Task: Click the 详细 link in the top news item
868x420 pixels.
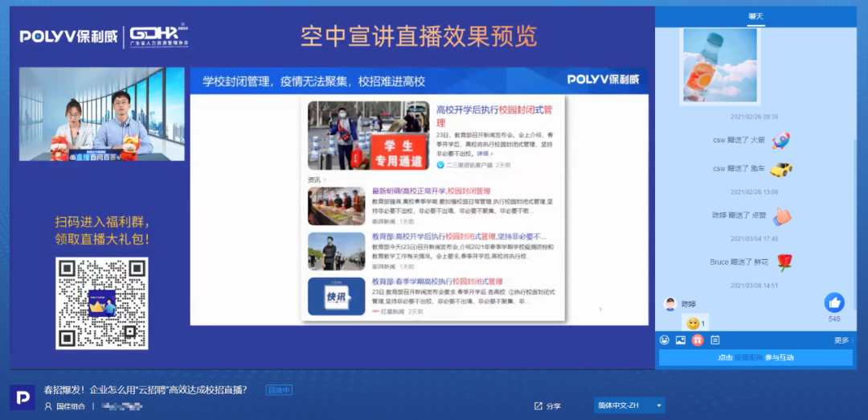Action: (x=484, y=153)
